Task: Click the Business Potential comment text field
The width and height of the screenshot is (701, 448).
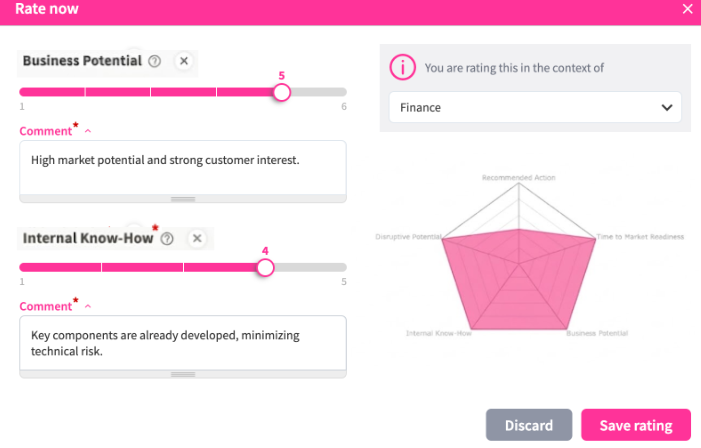Action: [183, 165]
